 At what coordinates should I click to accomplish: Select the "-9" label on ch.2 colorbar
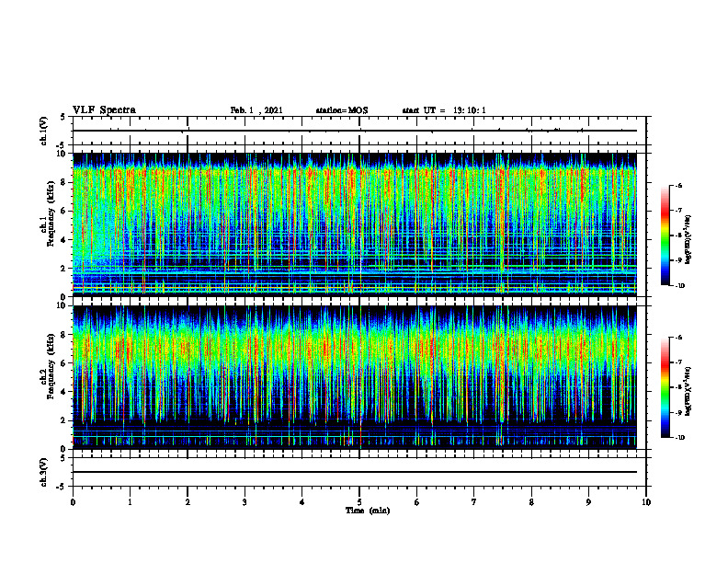click(x=678, y=412)
